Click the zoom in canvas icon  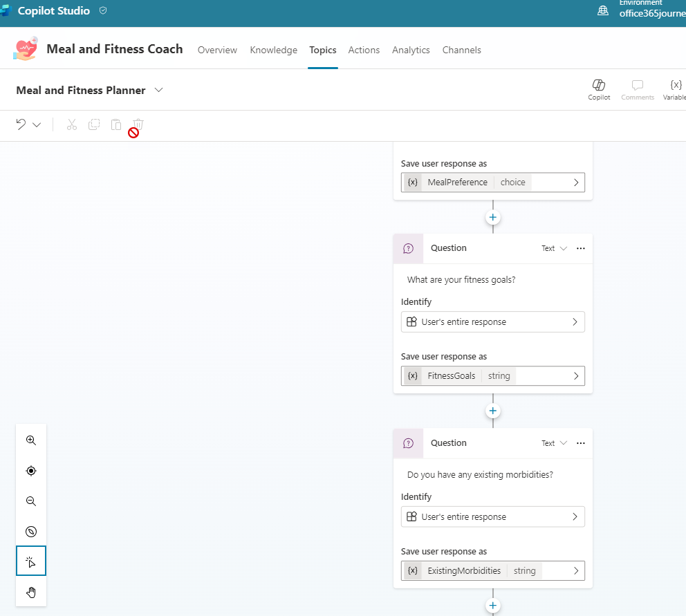(31, 440)
